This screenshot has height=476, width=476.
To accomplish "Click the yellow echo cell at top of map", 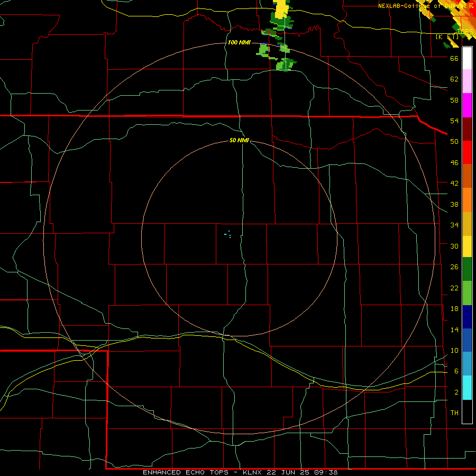I will [282, 9].
